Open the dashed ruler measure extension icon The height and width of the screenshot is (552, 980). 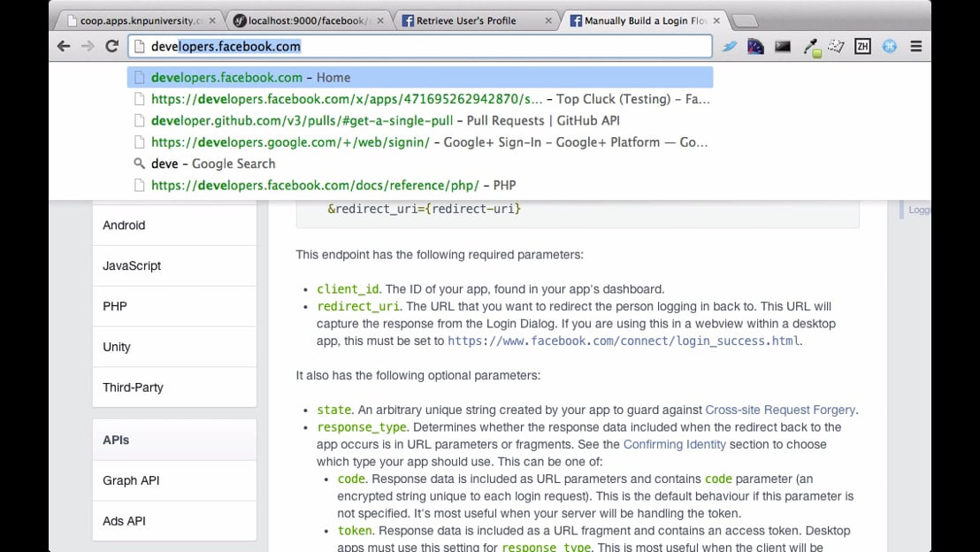(x=836, y=46)
